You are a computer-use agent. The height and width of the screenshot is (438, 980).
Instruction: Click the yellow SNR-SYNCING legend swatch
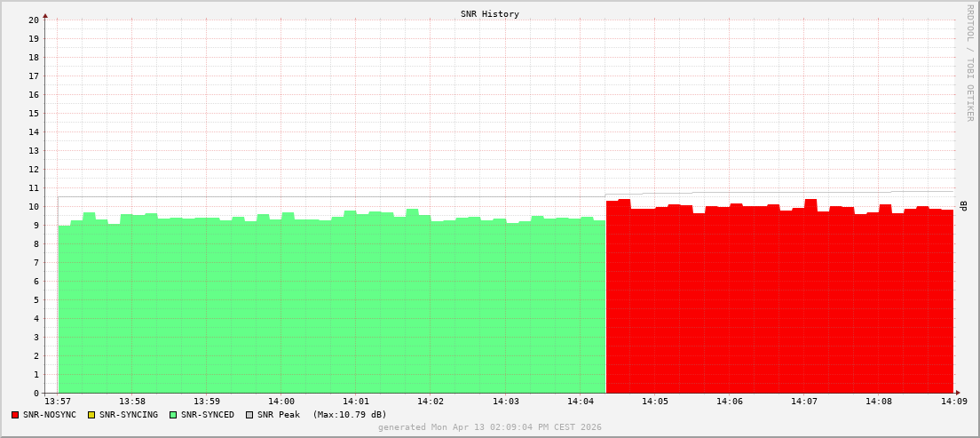(91, 415)
